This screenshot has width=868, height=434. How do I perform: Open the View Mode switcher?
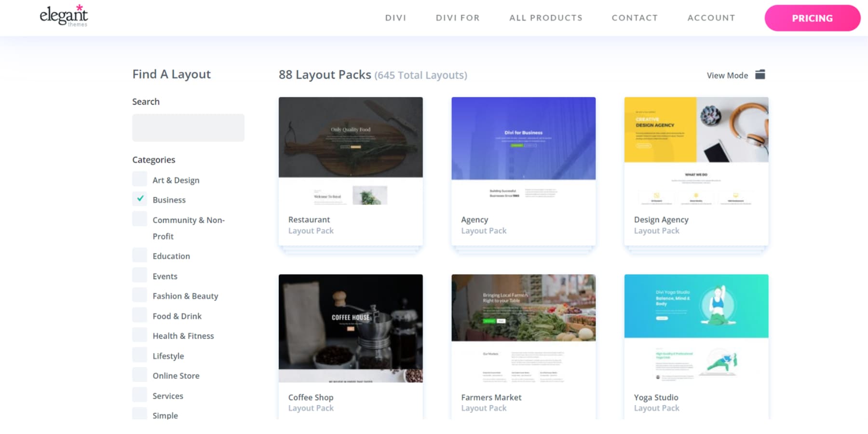tap(760, 75)
